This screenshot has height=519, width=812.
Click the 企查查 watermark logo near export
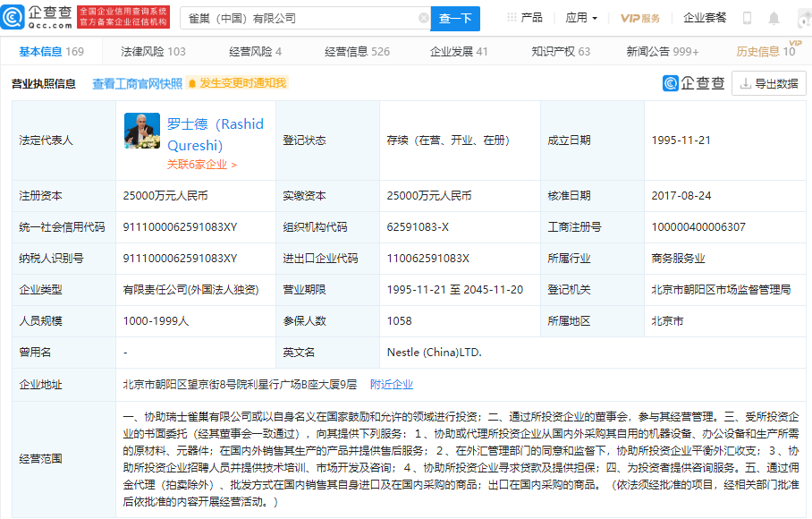pyautogui.click(x=693, y=83)
